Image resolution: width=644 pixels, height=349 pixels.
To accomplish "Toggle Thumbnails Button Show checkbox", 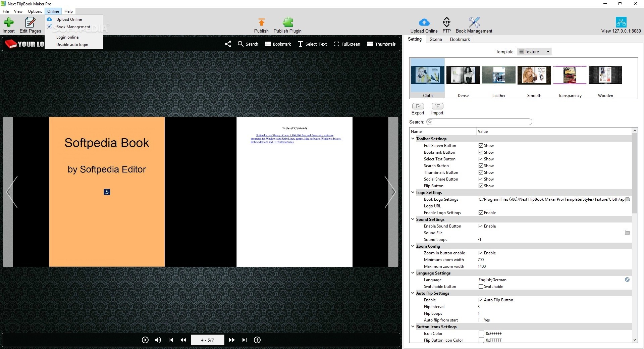I will click(x=481, y=172).
